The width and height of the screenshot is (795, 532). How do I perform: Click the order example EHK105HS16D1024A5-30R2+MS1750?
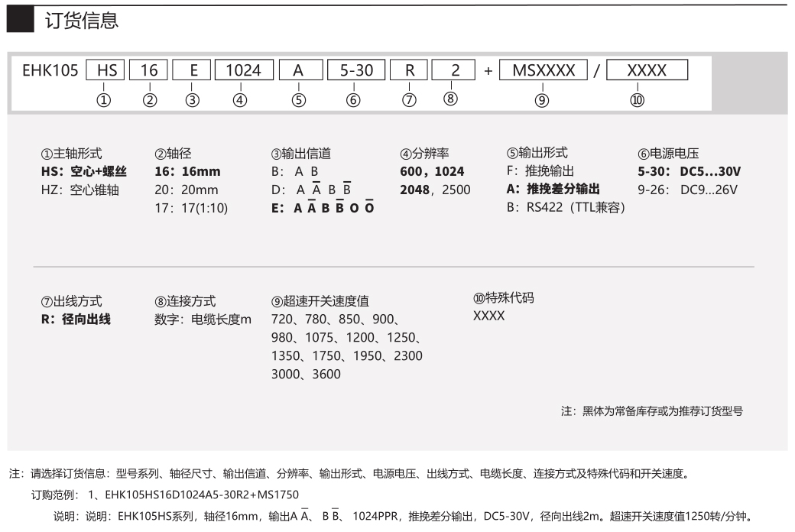(204, 495)
